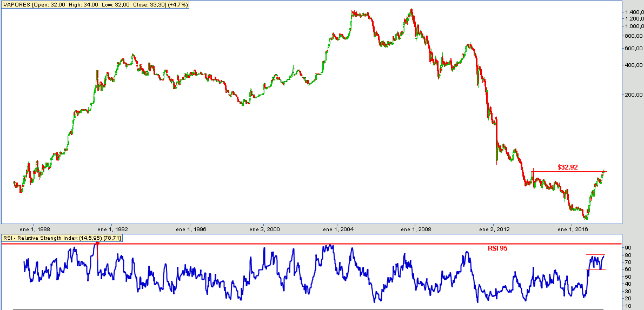Click the 10 value on RSI axis

(x=628, y=306)
